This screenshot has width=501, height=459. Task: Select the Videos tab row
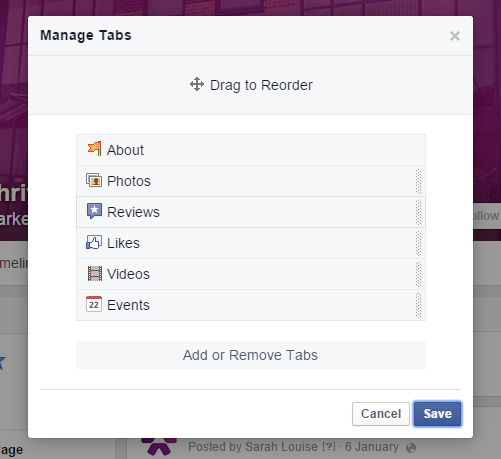click(251, 274)
